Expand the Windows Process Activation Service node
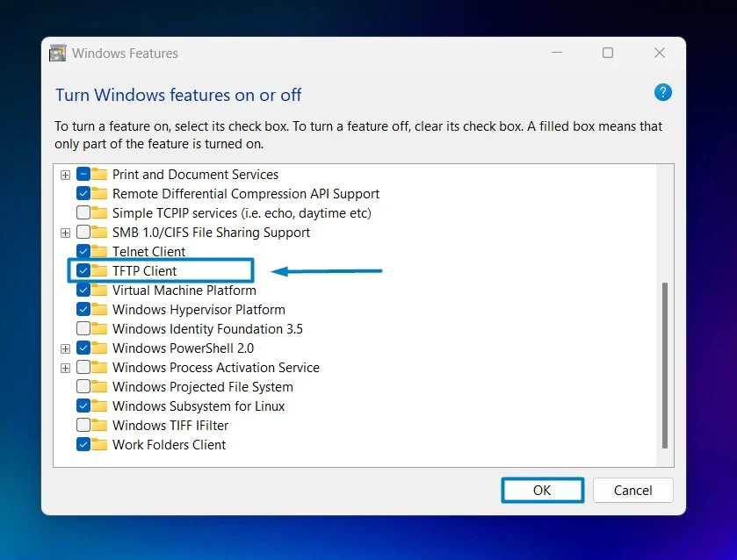This screenshot has height=560, width=737. tap(65, 369)
